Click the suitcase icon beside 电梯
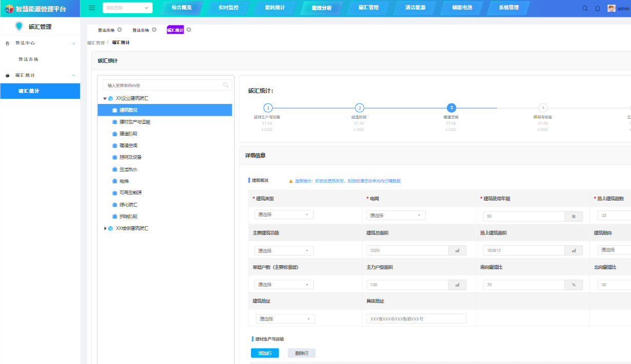Viewport: 631px width, 364px height. tap(115, 181)
